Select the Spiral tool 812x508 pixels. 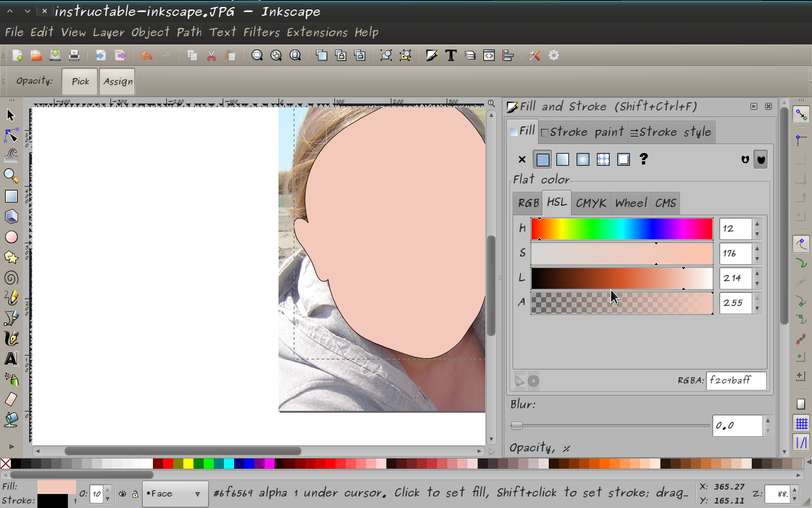(x=11, y=277)
